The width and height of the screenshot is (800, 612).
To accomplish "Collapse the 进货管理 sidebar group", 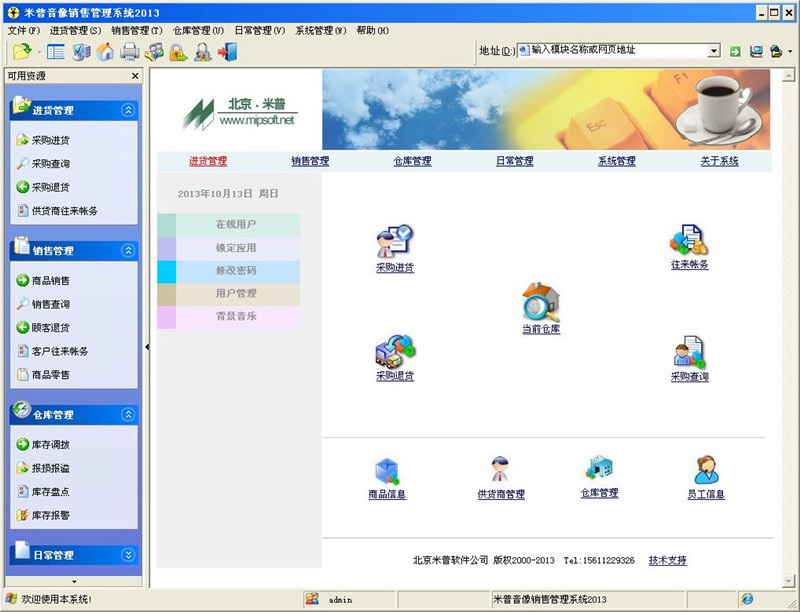I will click(x=128, y=110).
